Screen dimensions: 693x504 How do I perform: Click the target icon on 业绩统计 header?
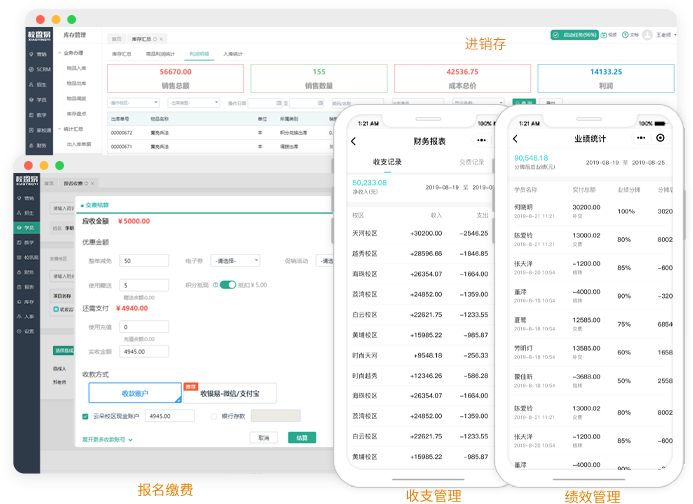coord(660,138)
